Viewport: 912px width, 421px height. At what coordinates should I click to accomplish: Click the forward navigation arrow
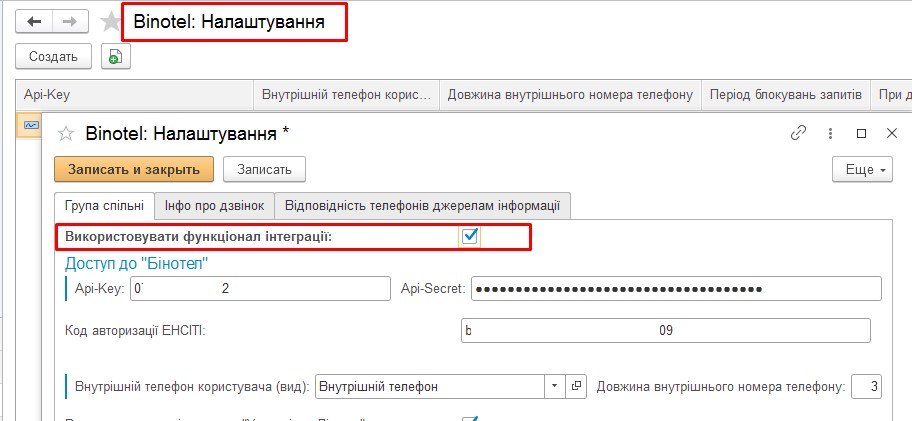tap(68, 21)
